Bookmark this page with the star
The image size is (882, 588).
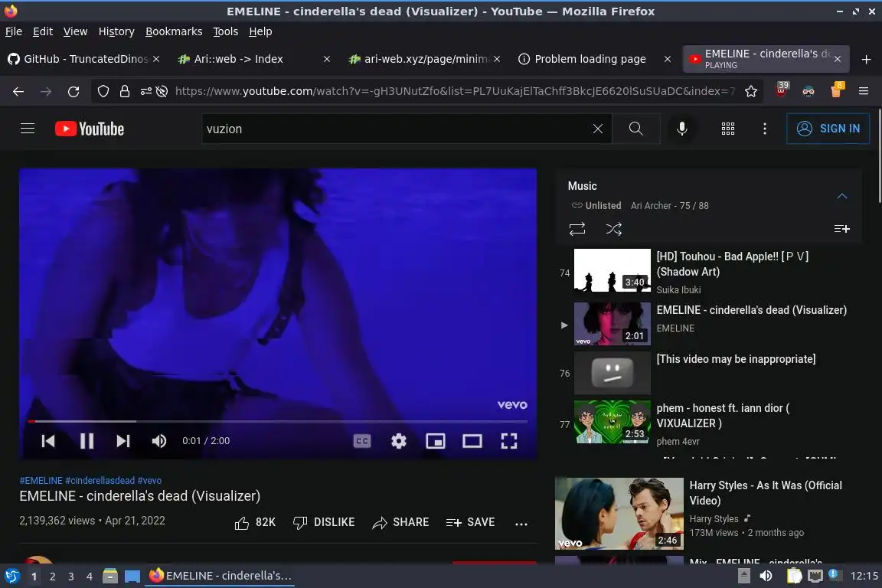tap(751, 91)
